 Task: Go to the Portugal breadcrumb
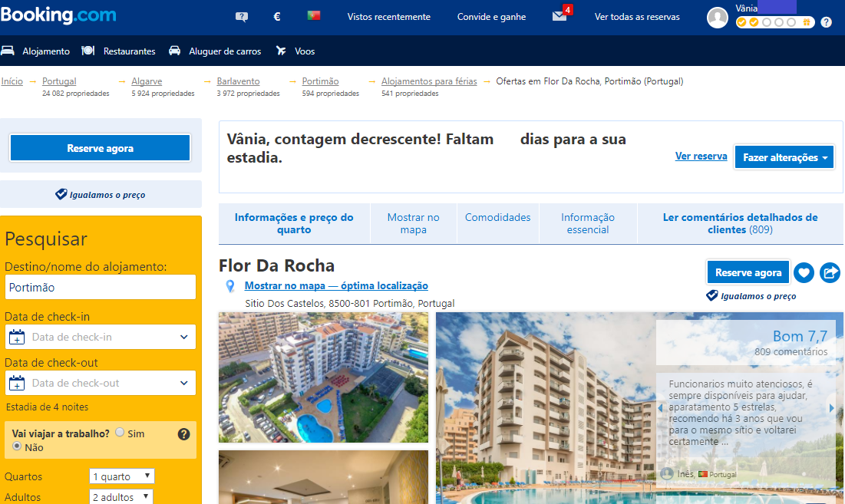coord(59,81)
